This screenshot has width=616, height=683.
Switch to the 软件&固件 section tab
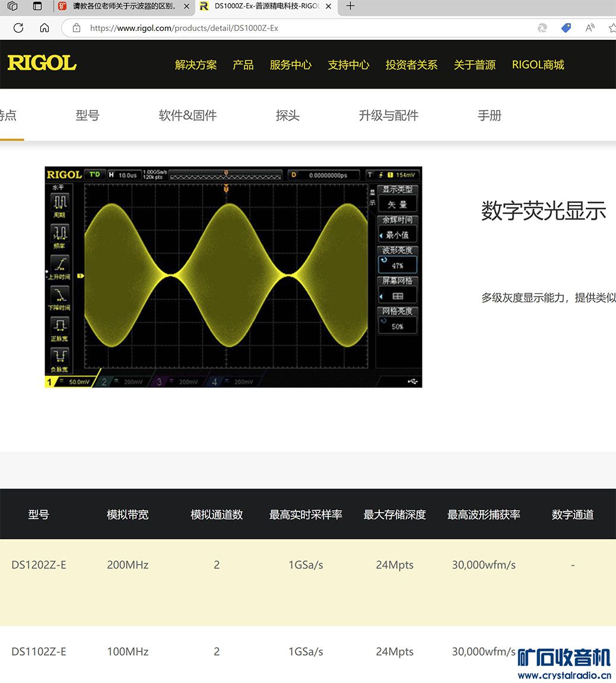tap(188, 115)
